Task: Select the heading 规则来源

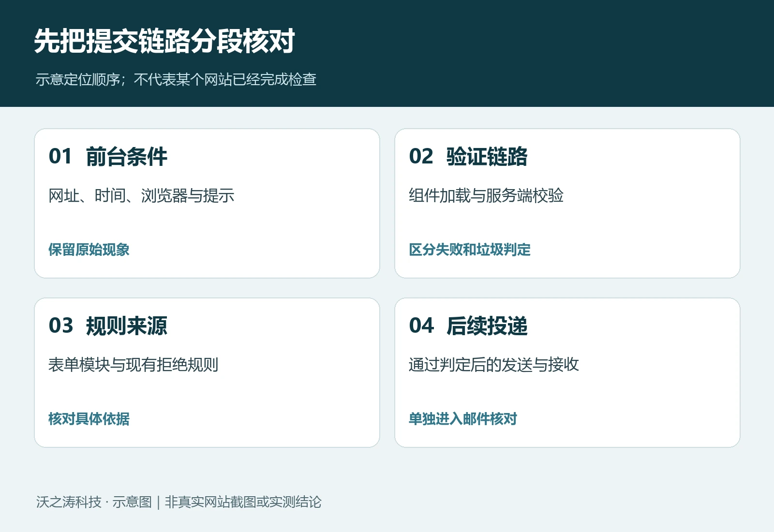Action: pyautogui.click(x=127, y=326)
